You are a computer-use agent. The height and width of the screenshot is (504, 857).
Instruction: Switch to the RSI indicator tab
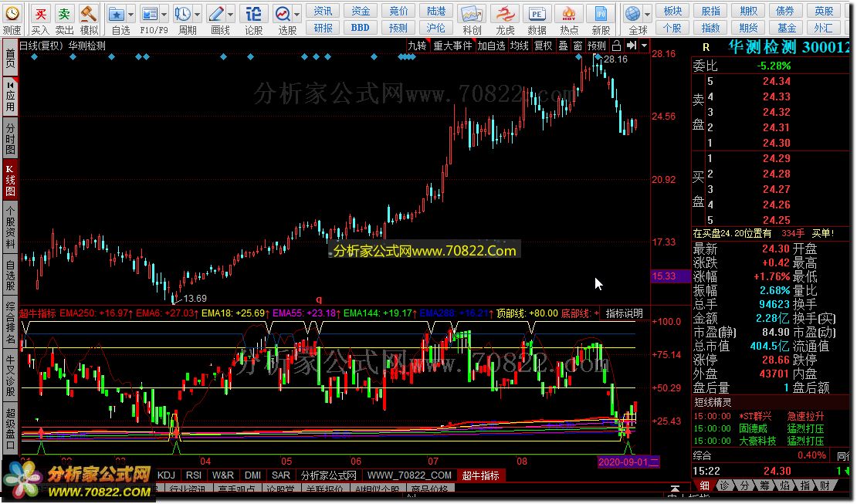[x=194, y=475]
